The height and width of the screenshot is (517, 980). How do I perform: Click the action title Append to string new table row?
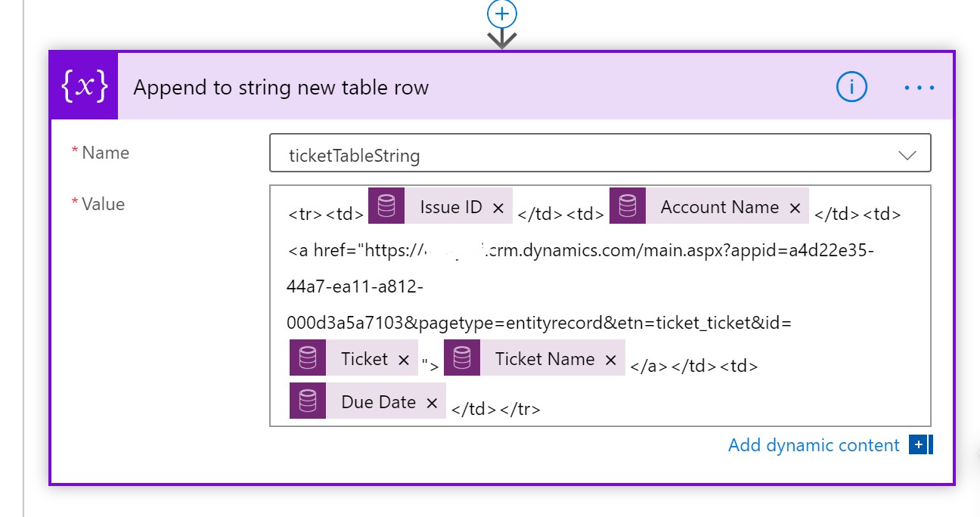coord(281,88)
